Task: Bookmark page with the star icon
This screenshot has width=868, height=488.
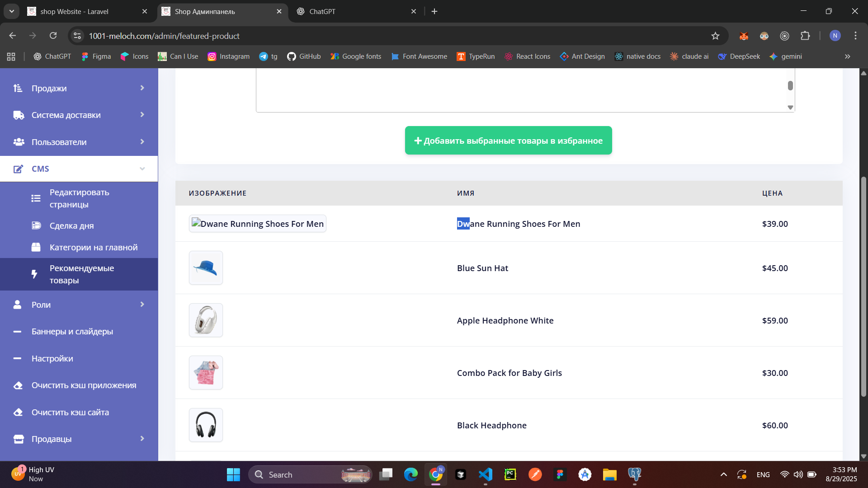Action: (715, 36)
